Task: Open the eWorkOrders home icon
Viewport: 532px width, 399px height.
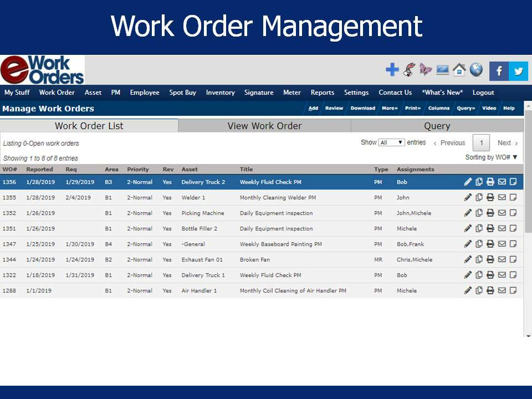Action: click(459, 70)
